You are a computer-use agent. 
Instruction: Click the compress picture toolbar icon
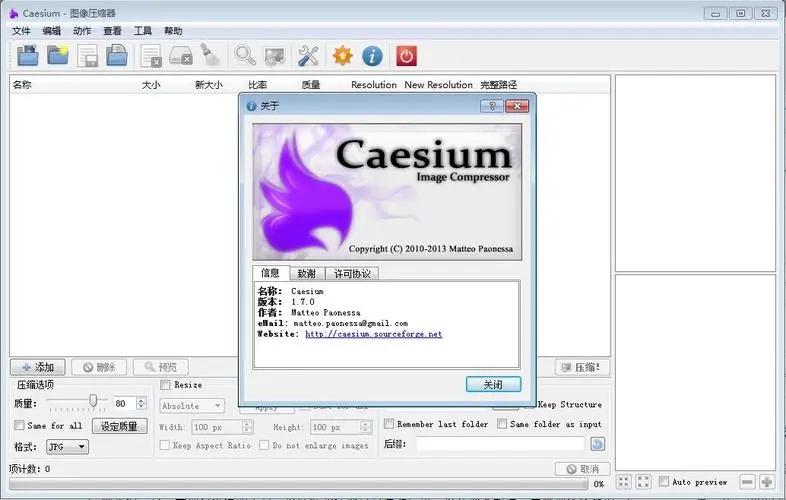[x=275, y=56]
